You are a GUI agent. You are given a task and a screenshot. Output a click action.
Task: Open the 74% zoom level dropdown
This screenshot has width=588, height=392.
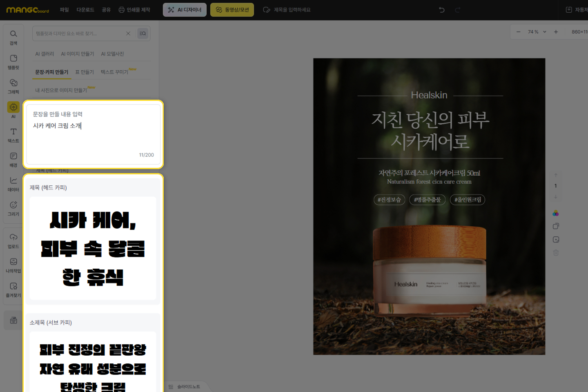point(537,32)
